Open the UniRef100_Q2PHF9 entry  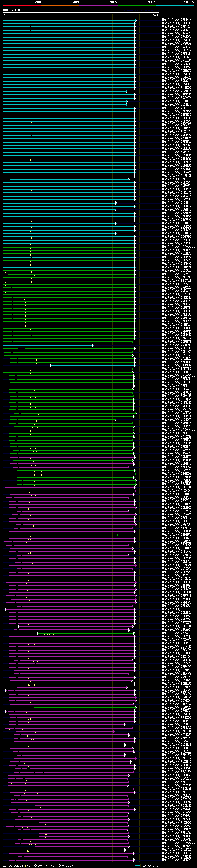177,342
